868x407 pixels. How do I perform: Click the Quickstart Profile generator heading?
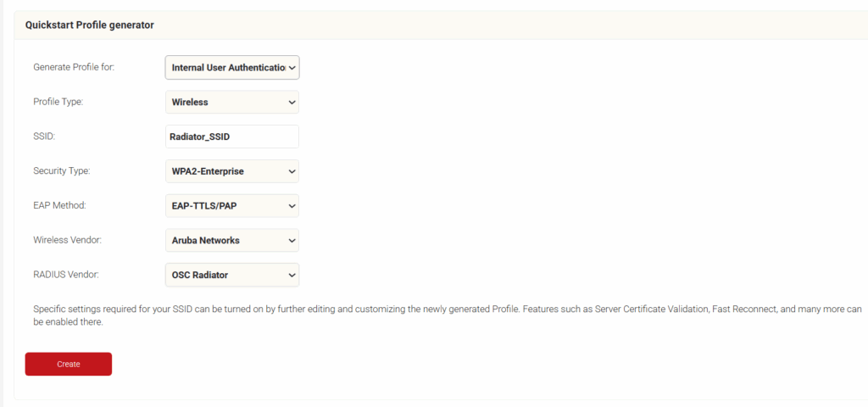[x=90, y=25]
